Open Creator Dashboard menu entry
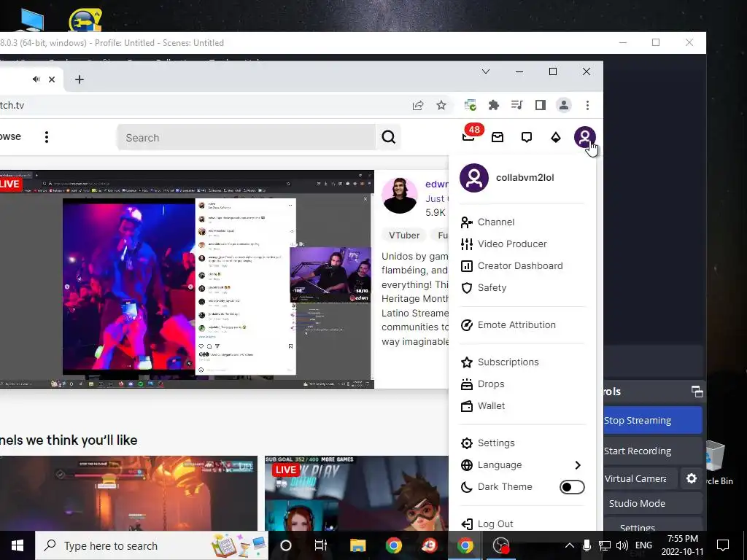This screenshot has height=560, width=747. coord(522,265)
